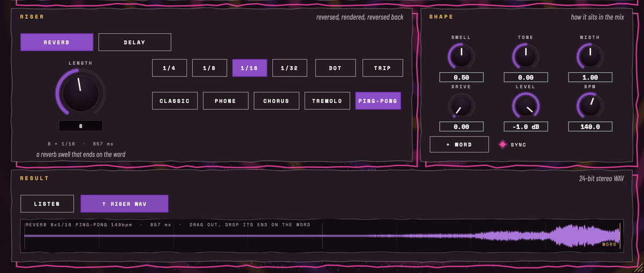
Task: Select the REVERB riser mode
Action: [x=57, y=42]
